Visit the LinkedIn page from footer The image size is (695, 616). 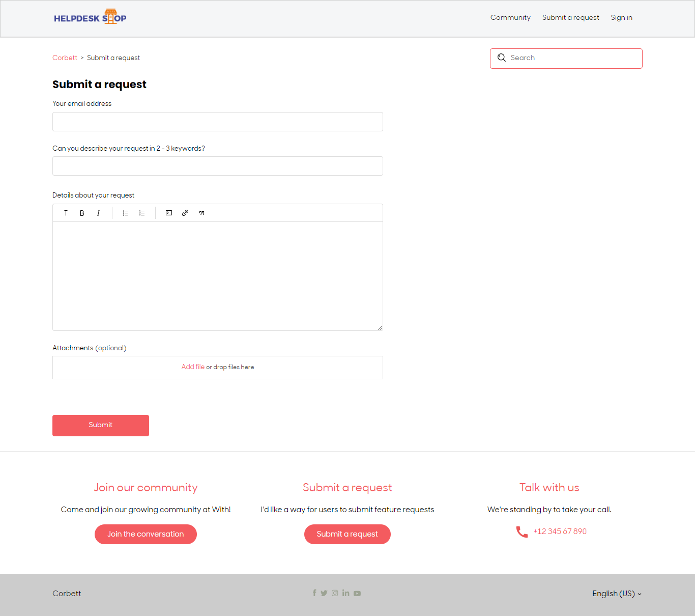[346, 593]
